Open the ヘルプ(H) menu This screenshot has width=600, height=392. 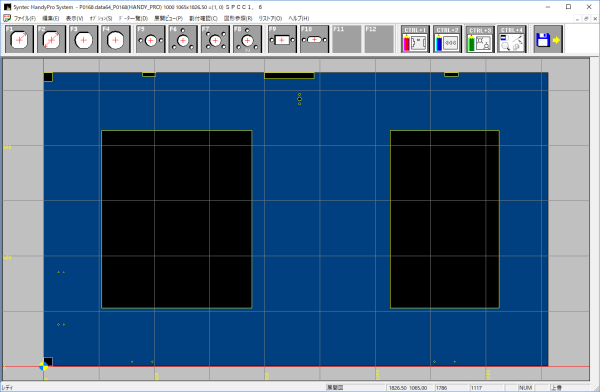tap(298, 18)
